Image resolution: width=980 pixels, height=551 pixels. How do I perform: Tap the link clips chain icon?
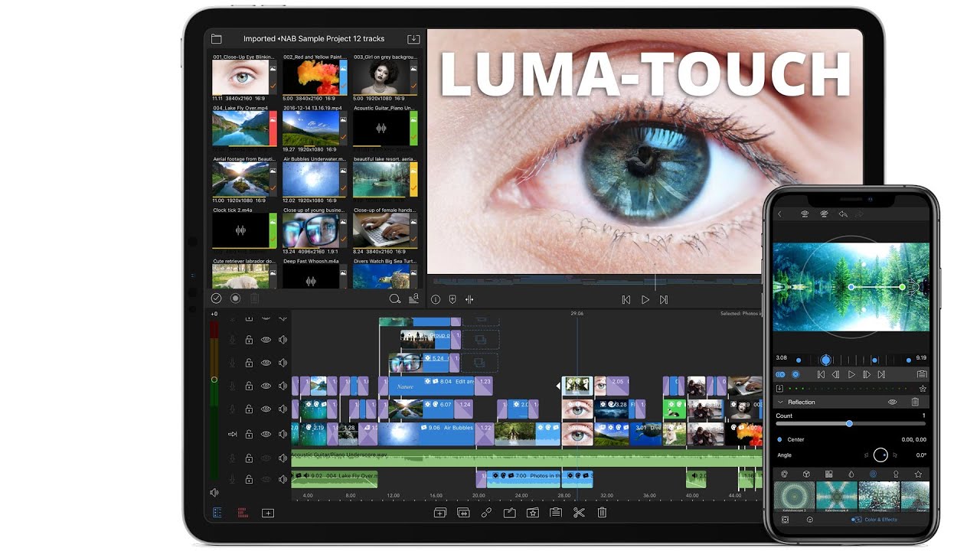pos(486,513)
